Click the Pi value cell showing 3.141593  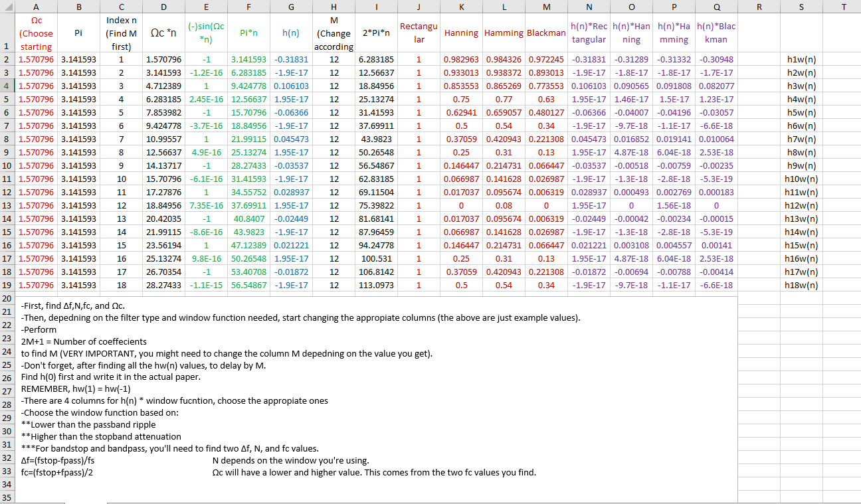point(78,59)
